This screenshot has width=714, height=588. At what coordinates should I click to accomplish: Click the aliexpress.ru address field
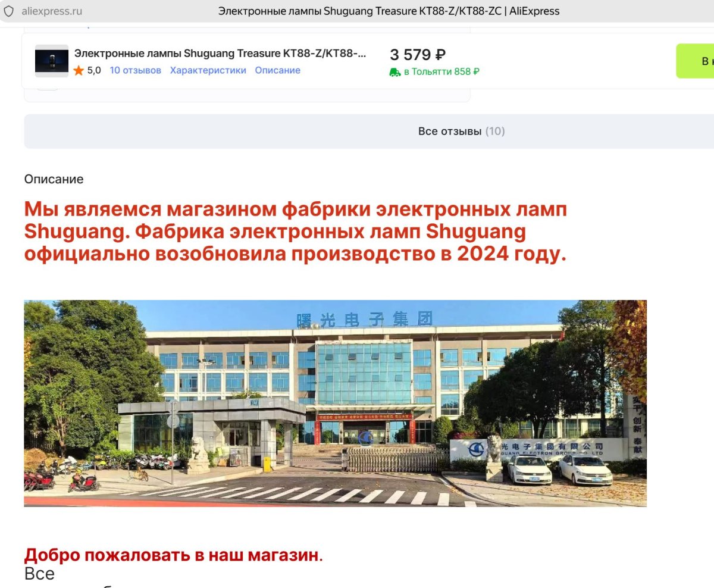coord(52,11)
